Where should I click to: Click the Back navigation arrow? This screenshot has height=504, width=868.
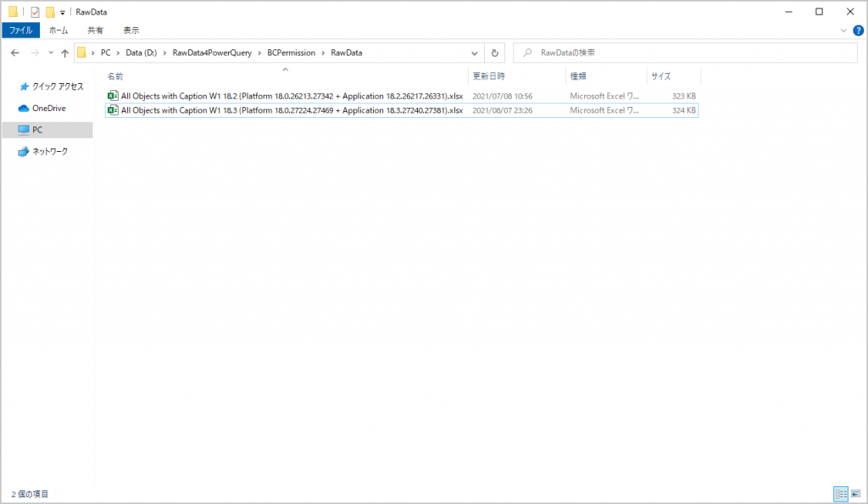click(x=15, y=53)
